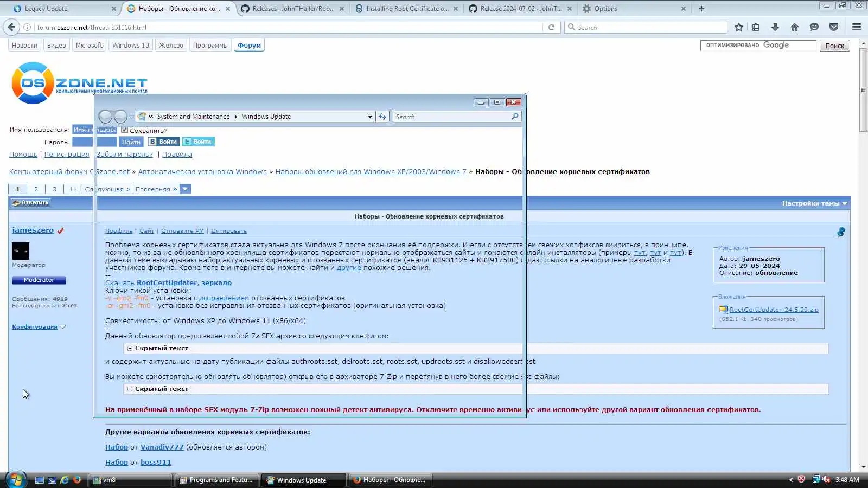
Task: Click the chat bubble smiley toolbar icon
Action: pyautogui.click(x=814, y=27)
